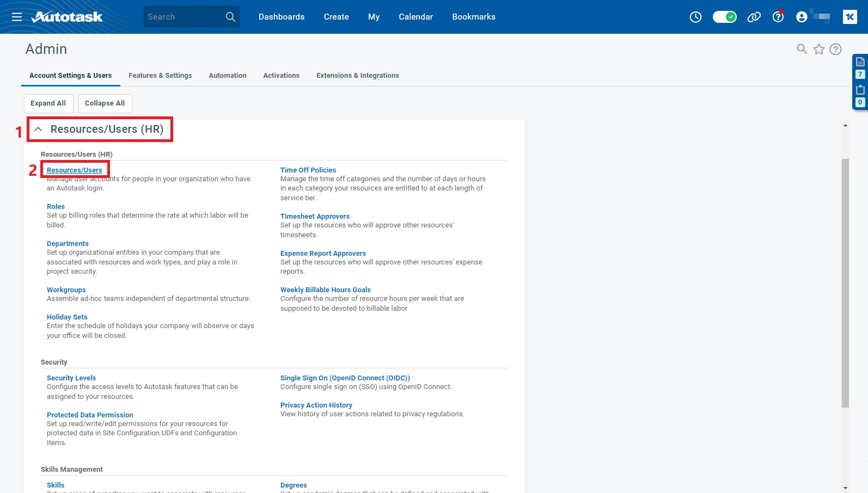Click the Expand All button
The image size is (868, 493).
tap(48, 103)
